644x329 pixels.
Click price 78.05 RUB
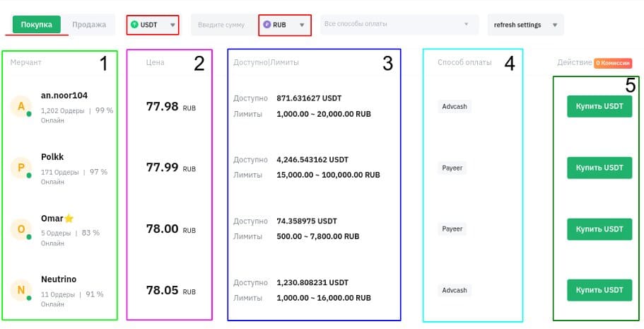(171, 290)
